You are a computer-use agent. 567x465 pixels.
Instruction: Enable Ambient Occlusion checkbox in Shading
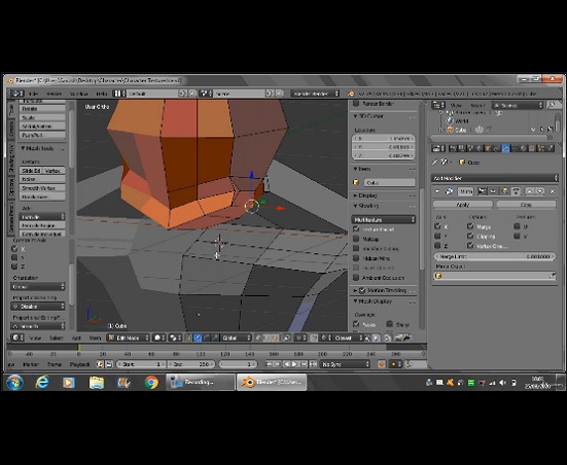coord(356,278)
